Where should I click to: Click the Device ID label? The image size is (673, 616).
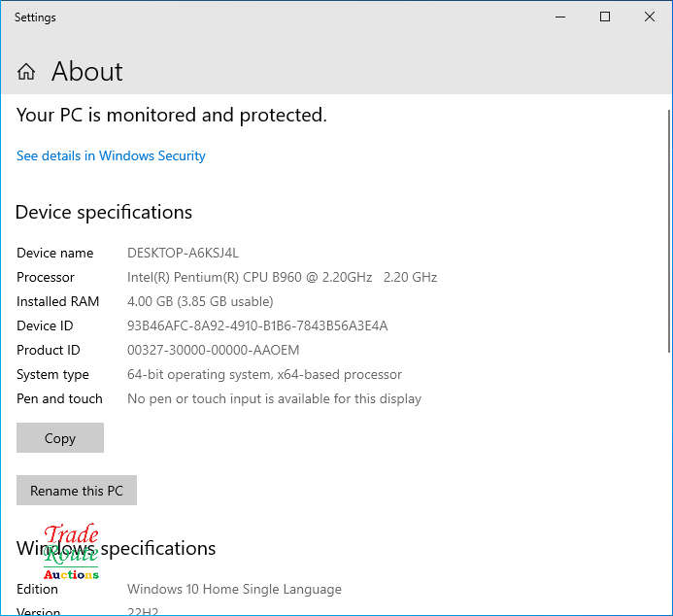45,325
